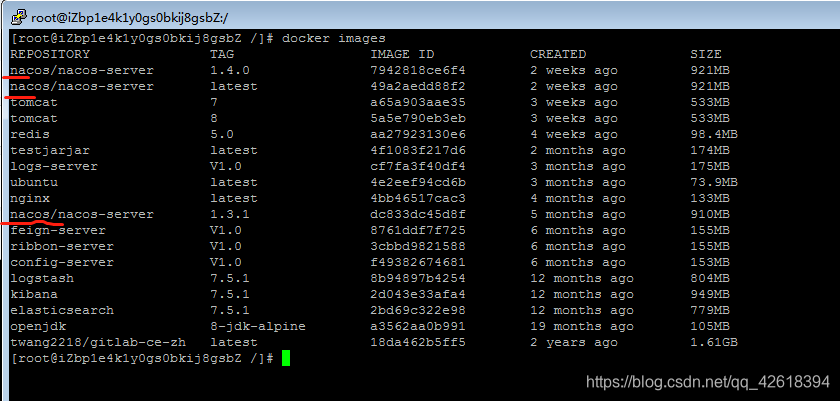
Task: Click the 8-jdk-alpine tag
Action: [258, 327]
